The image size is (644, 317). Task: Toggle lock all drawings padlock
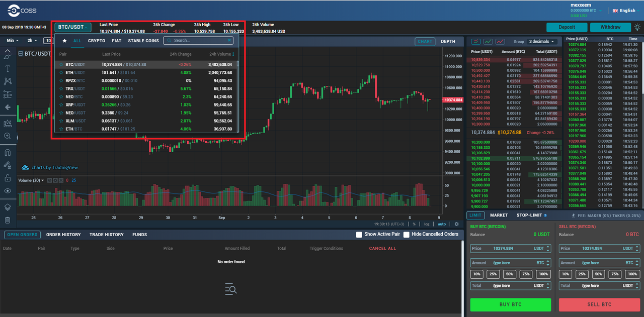pos(8,178)
